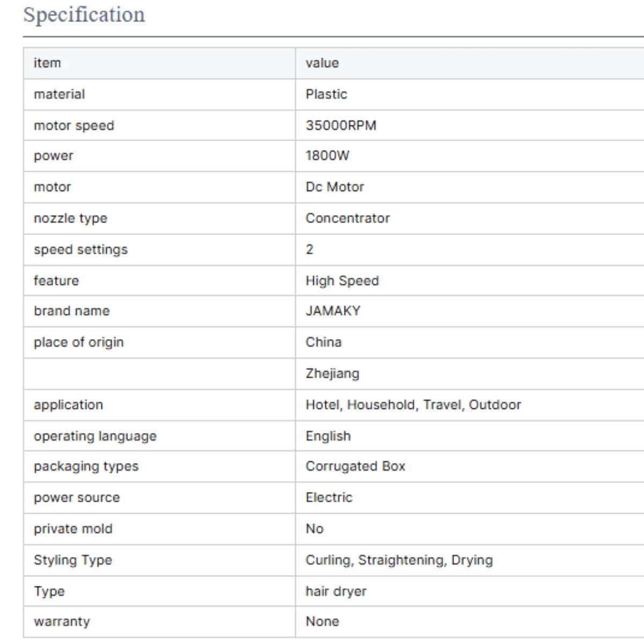
Task: Select 'Curling, Straightening, Drying' styling value
Action: pos(399,560)
